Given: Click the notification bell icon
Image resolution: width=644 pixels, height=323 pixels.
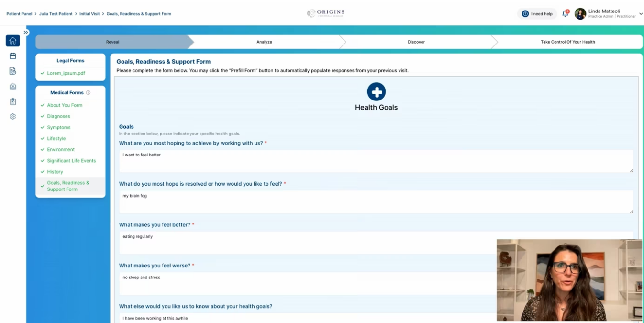Looking at the screenshot, I should pos(565,14).
